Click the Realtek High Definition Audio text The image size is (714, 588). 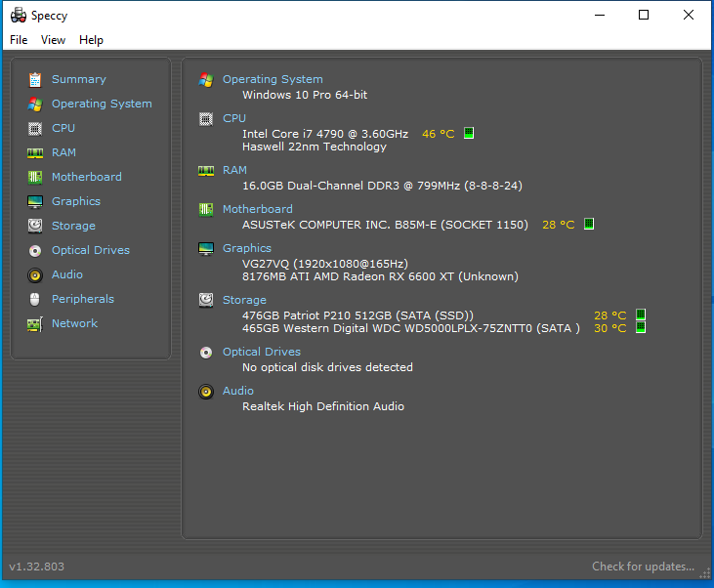(323, 406)
